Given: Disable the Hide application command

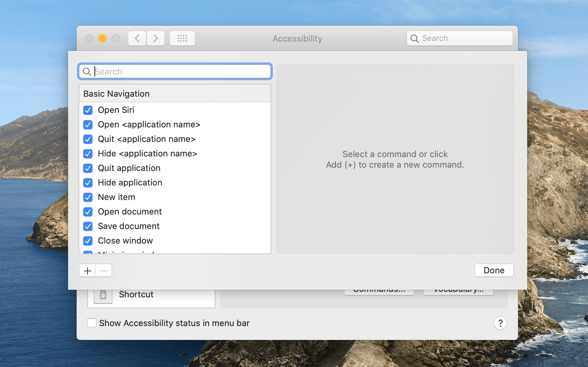Looking at the screenshot, I should pyautogui.click(x=88, y=183).
